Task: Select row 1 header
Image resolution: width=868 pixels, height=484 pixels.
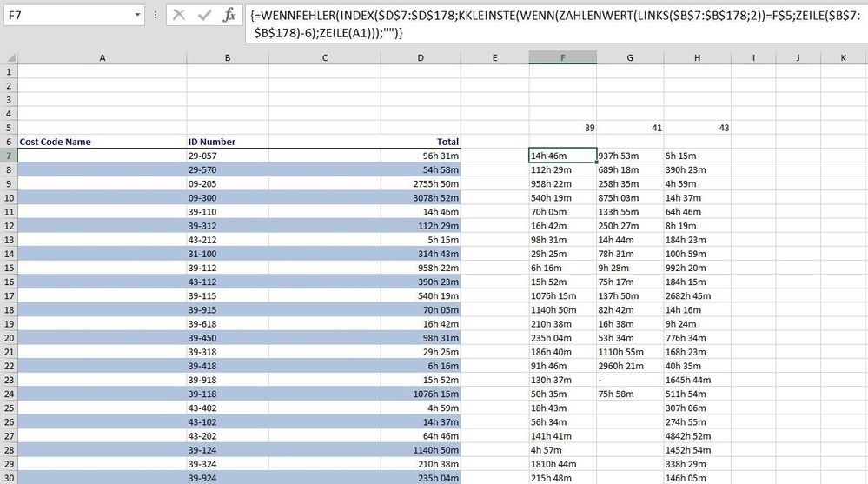Action: pos(9,71)
